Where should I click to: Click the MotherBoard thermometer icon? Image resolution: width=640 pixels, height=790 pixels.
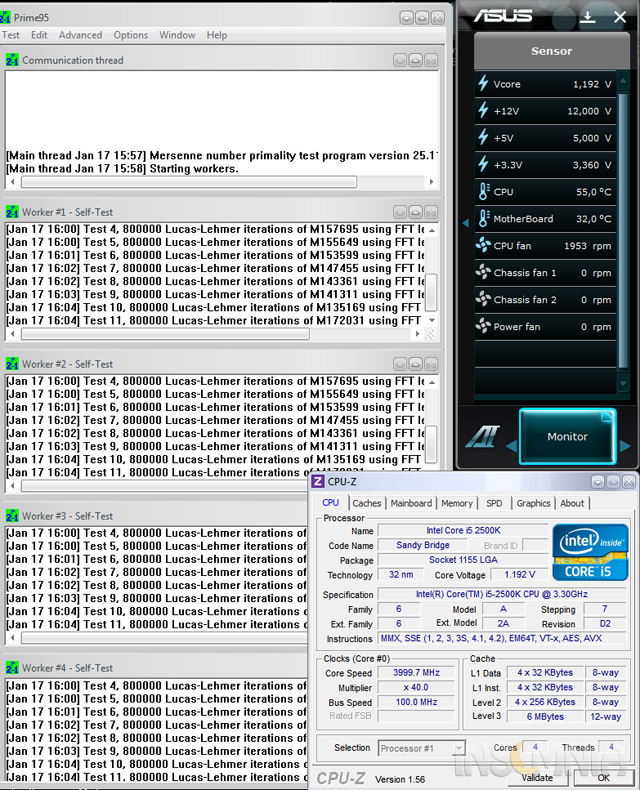coord(484,218)
